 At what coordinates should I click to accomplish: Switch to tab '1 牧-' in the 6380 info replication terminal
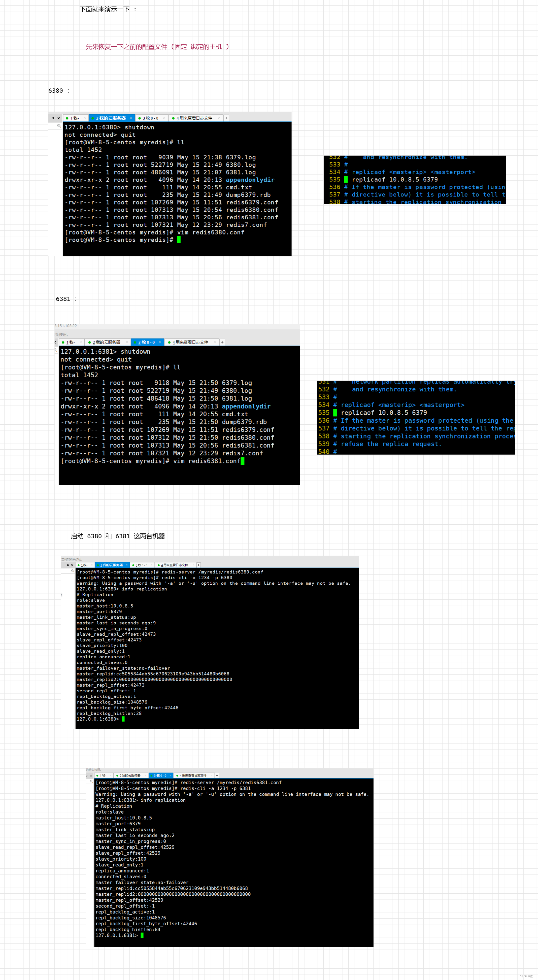coord(85,565)
